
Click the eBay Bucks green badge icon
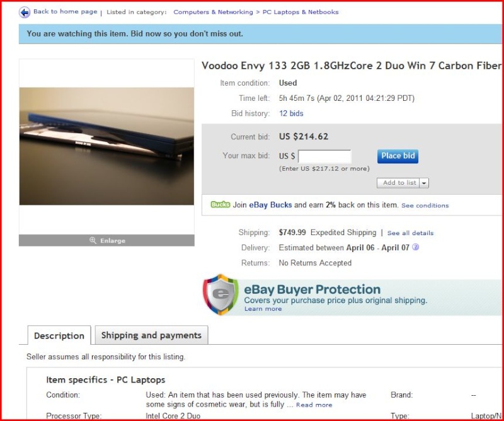220,205
